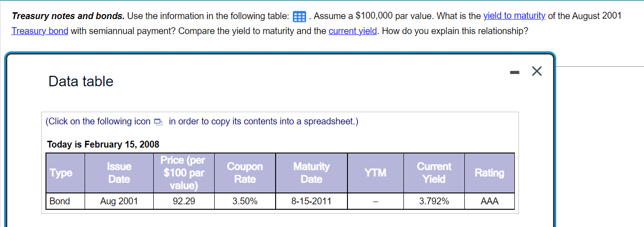This screenshot has width=644, height=227.
Task: Click the 3.50% coupon rate cell
Action: pos(245,201)
